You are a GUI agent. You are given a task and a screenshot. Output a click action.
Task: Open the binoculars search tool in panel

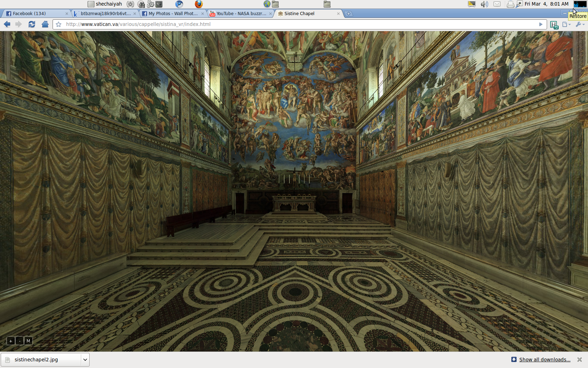141,4
